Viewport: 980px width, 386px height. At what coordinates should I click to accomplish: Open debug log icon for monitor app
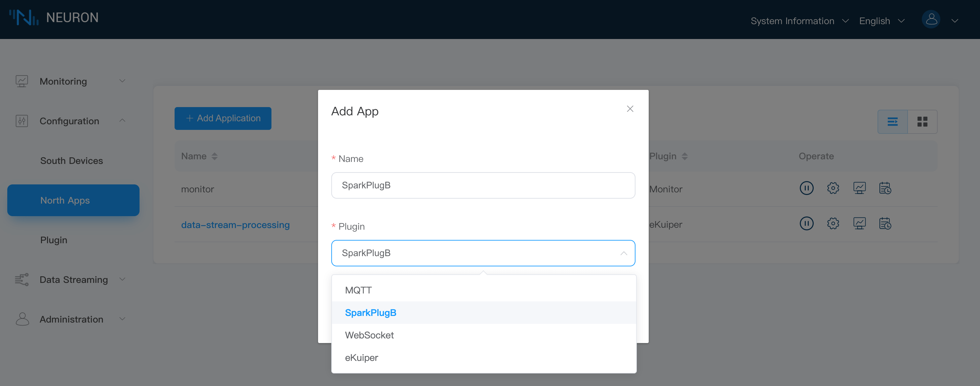[x=885, y=188]
